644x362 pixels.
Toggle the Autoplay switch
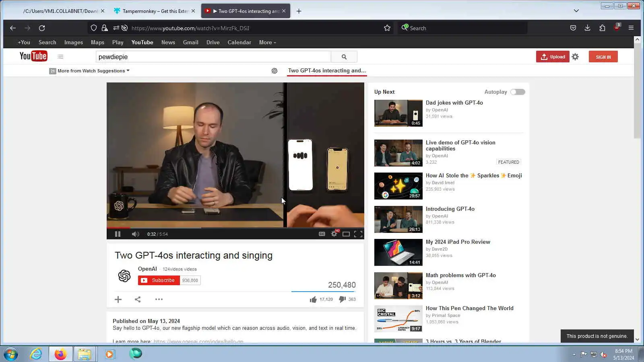click(518, 92)
